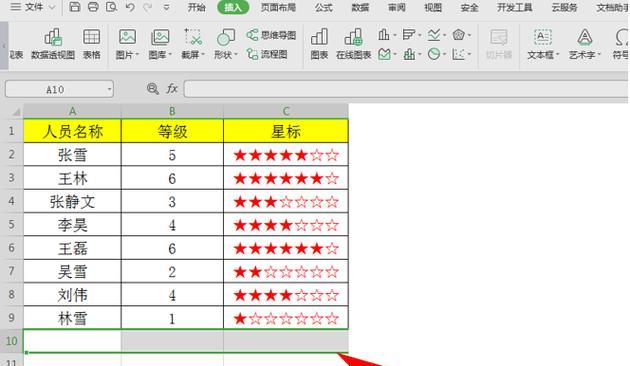Viewport: 630px width, 366px height.
Task: Switch to the 开始 tab
Action: (196, 7)
